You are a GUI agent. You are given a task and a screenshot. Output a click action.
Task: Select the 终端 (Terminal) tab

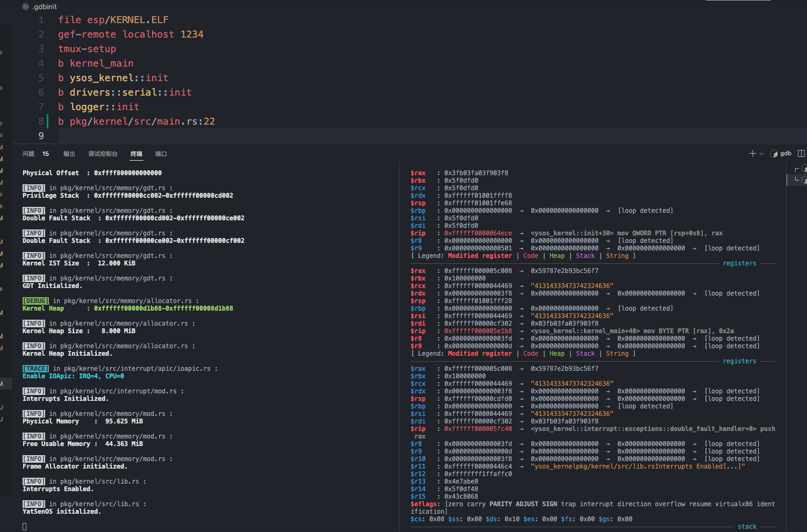click(x=136, y=154)
